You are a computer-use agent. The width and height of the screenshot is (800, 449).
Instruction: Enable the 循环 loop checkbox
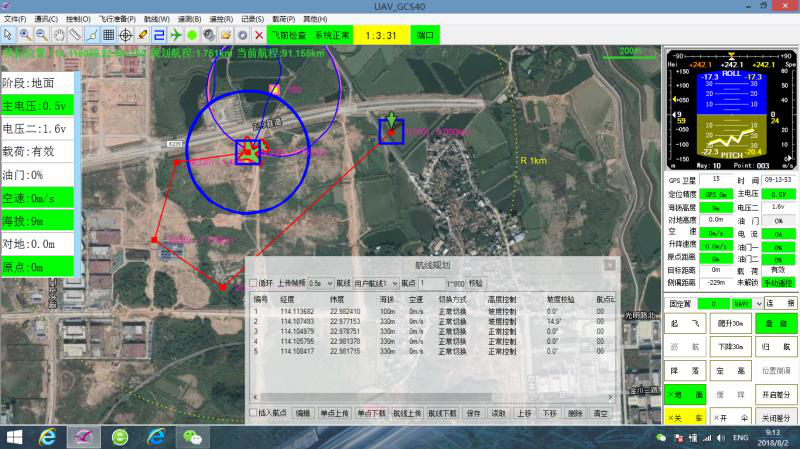(253, 283)
